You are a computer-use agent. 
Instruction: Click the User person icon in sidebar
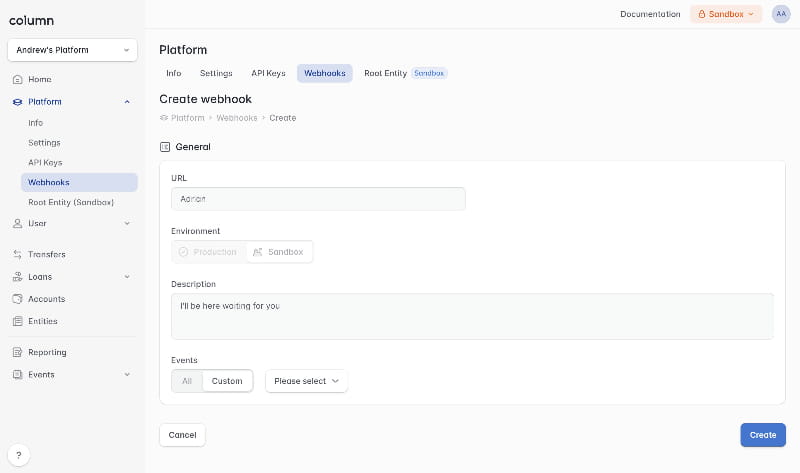point(17,223)
